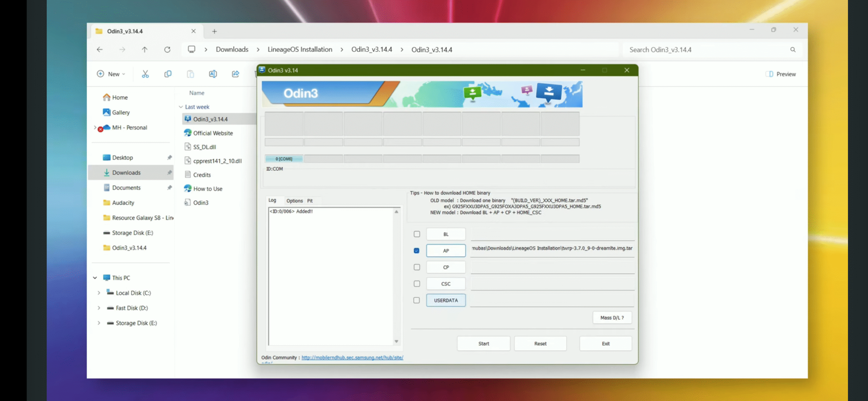Uncheck the AP checkbox
868x401 pixels.
click(417, 251)
